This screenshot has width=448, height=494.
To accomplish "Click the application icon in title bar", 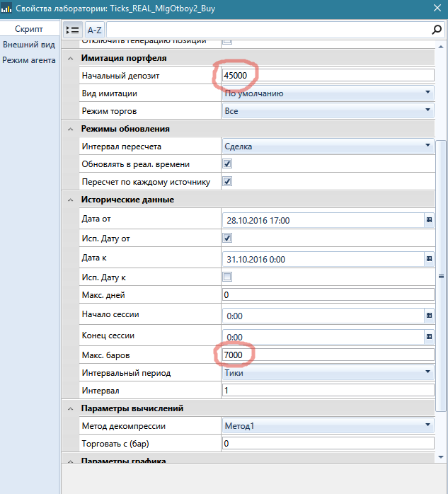I will [6, 8].
